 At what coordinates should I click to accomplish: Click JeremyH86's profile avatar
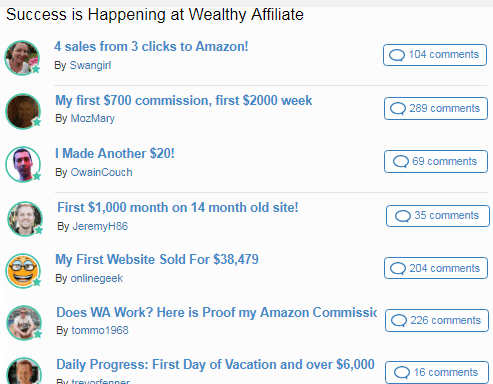(25, 219)
